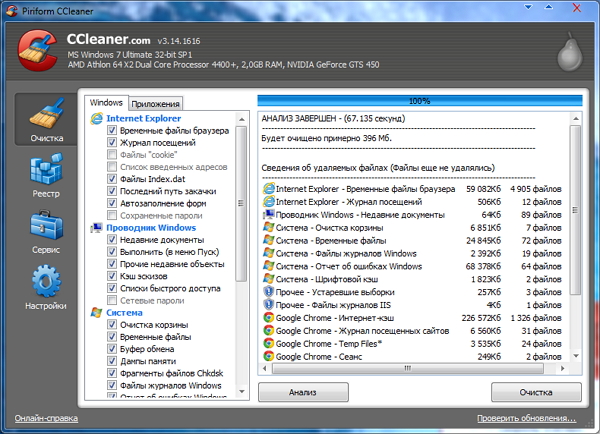Open the Настройки settings section

[46, 287]
